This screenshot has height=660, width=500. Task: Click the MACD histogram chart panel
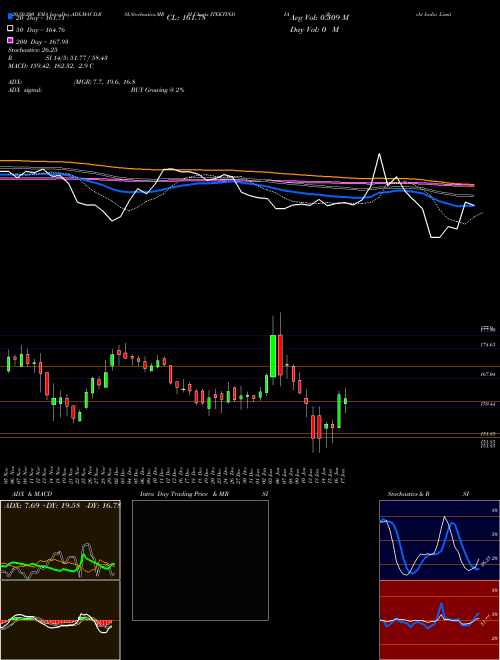pyautogui.click(x=60, y=620)
